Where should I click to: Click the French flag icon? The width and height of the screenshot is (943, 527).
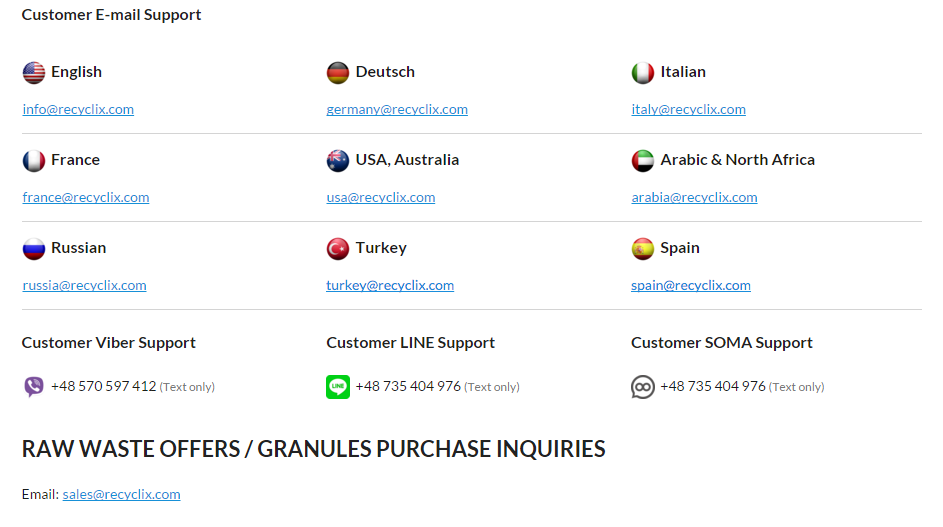(34, 161)
